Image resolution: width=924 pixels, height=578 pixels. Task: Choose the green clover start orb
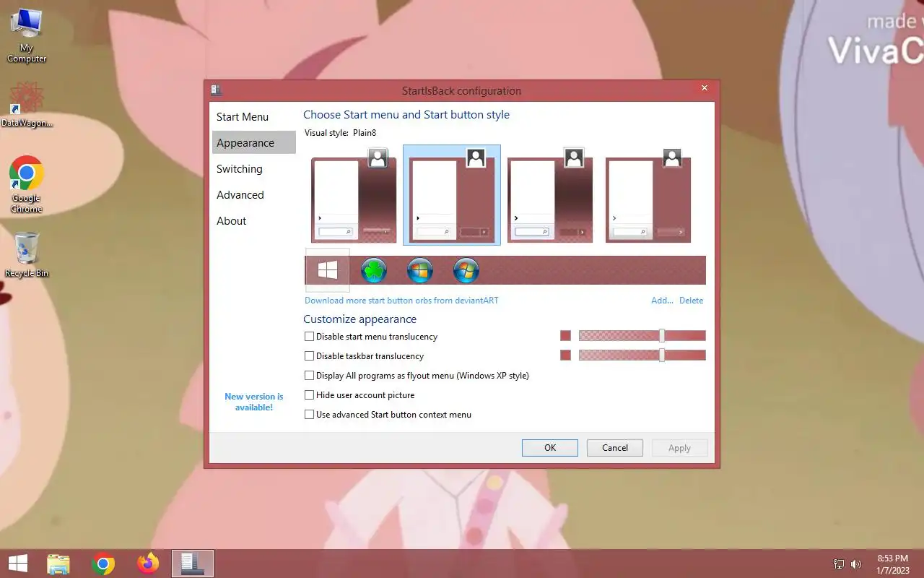click(374, 270)
